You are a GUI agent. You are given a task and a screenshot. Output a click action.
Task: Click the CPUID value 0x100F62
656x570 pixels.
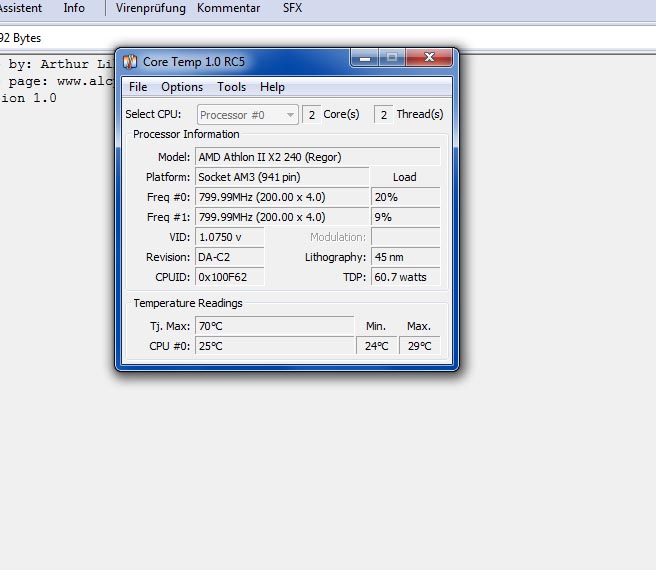pyautogui.click(x=230, y=277)
